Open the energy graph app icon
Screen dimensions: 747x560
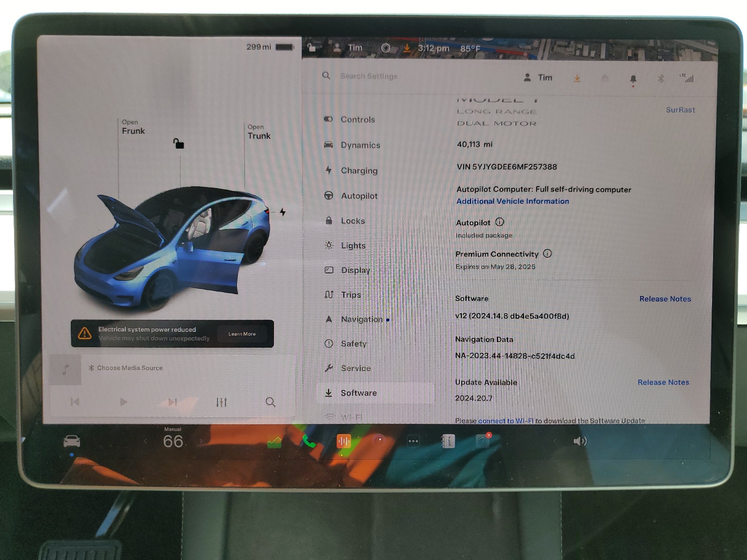pyautogui.click(x=275, y=441)
